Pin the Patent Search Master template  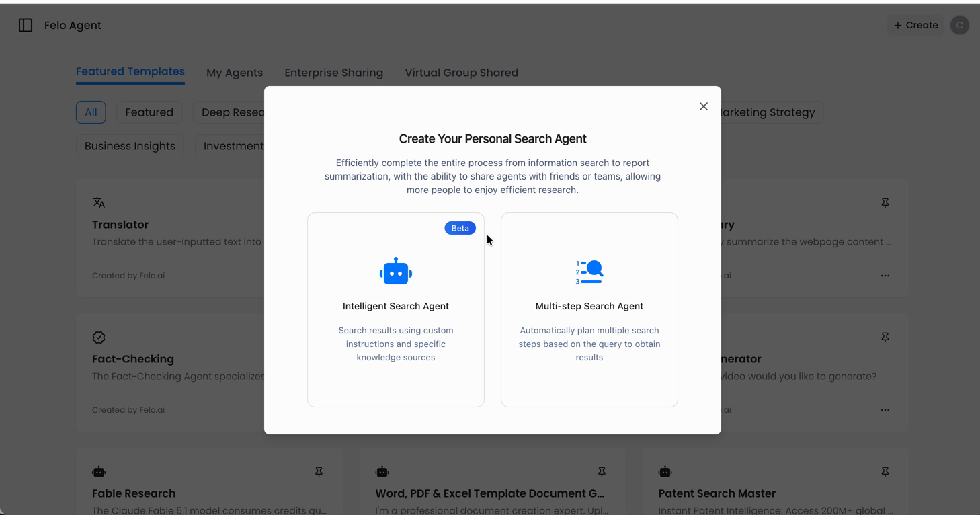885,472
